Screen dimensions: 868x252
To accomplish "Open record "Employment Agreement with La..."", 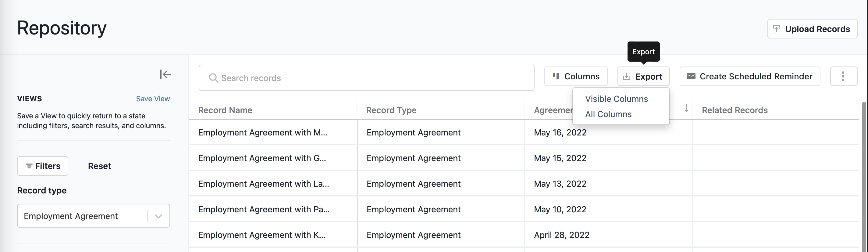I will [x=264, y=184].
